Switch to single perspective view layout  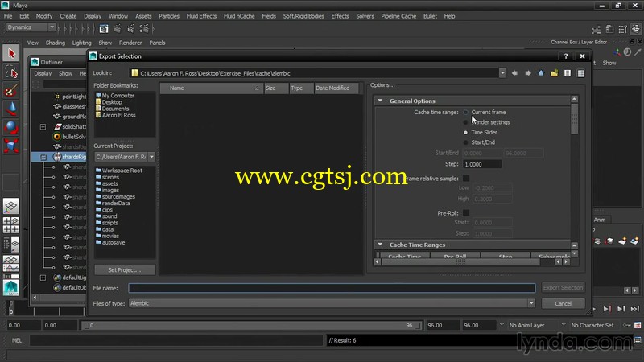[11, 206]
